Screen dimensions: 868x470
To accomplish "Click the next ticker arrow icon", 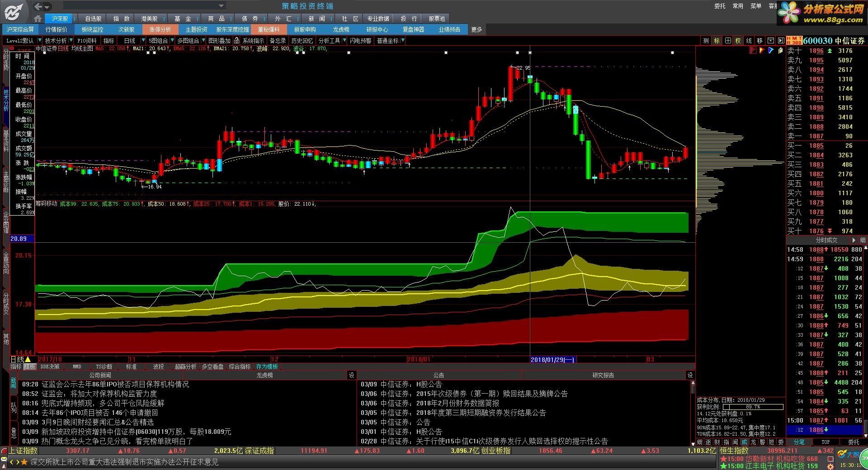I will pyautogui.click(x=18, y=462).
